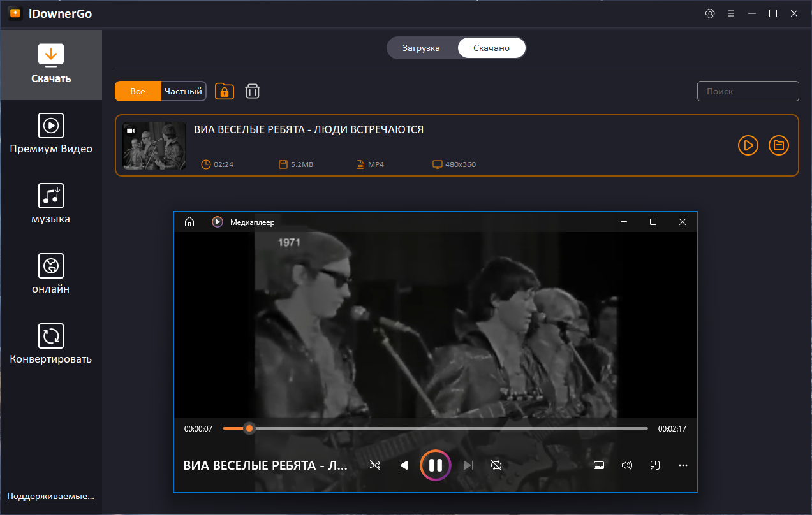Open the онлайн browser section
812x515 pixels.
point(51,274)
